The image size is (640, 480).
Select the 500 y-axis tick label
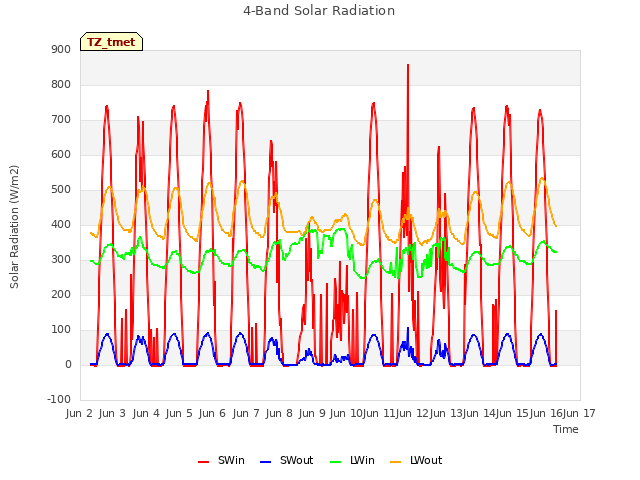pyautogui.click(x=61, y=190)
